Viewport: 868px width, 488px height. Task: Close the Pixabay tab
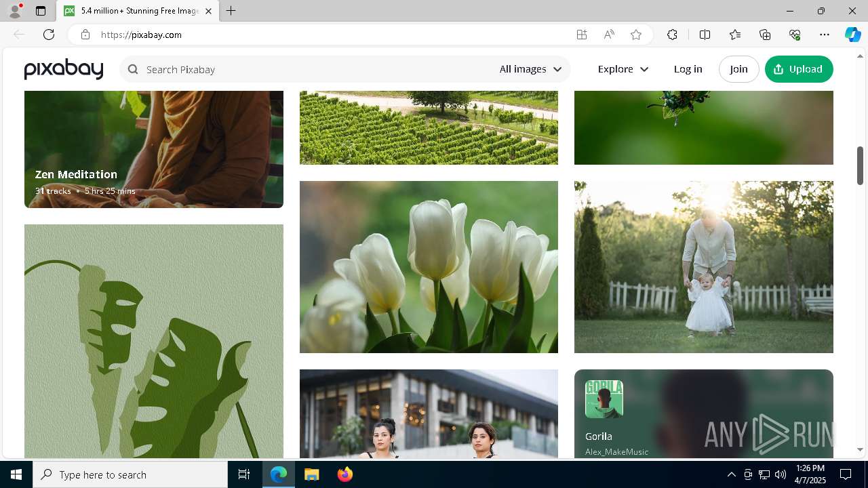pyautogui.click(x=208, y=11)
